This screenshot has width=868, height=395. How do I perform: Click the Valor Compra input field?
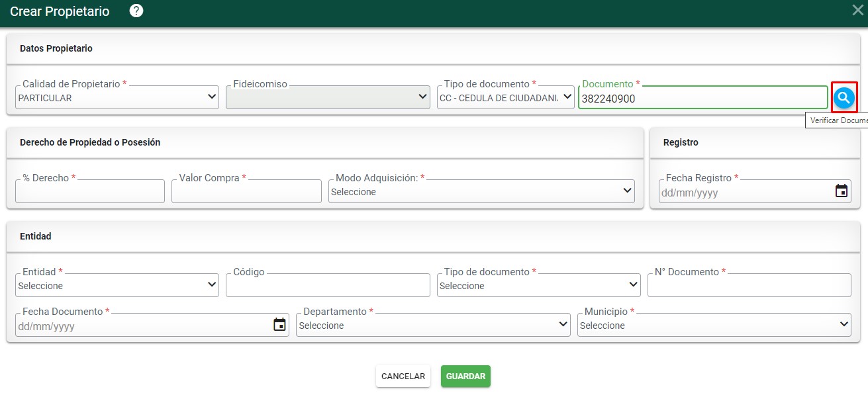coord(246,191)
